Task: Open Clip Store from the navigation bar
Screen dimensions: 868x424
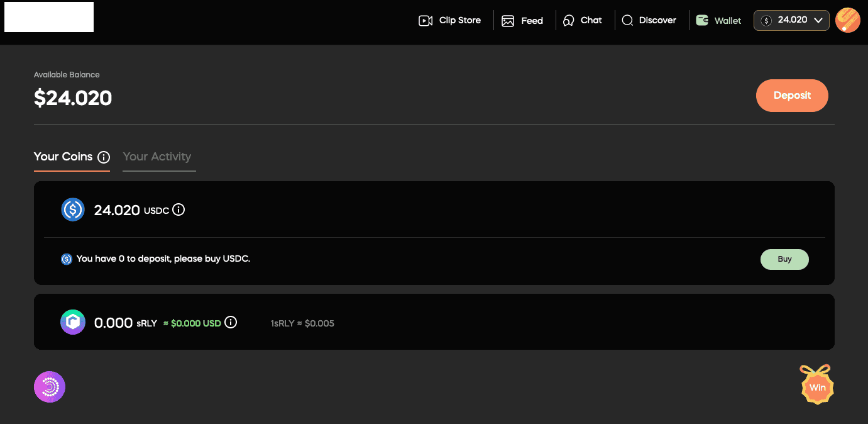Action: pos(459,20)
